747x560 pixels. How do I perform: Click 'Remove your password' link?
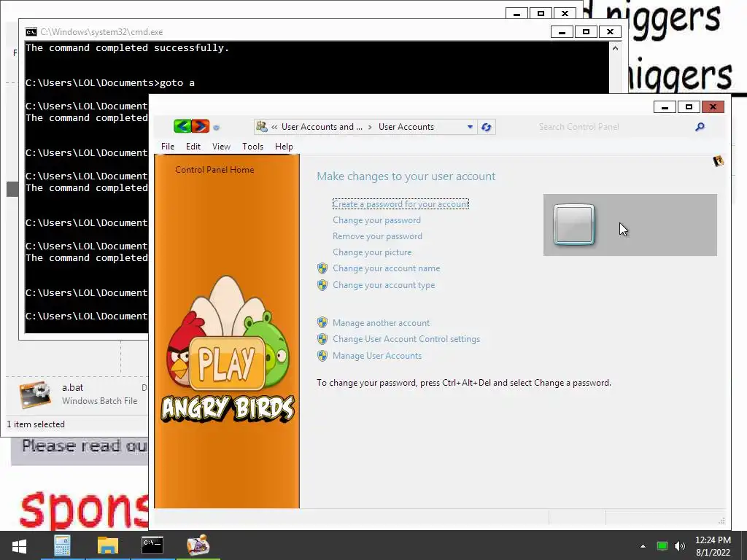pos(377,236)
